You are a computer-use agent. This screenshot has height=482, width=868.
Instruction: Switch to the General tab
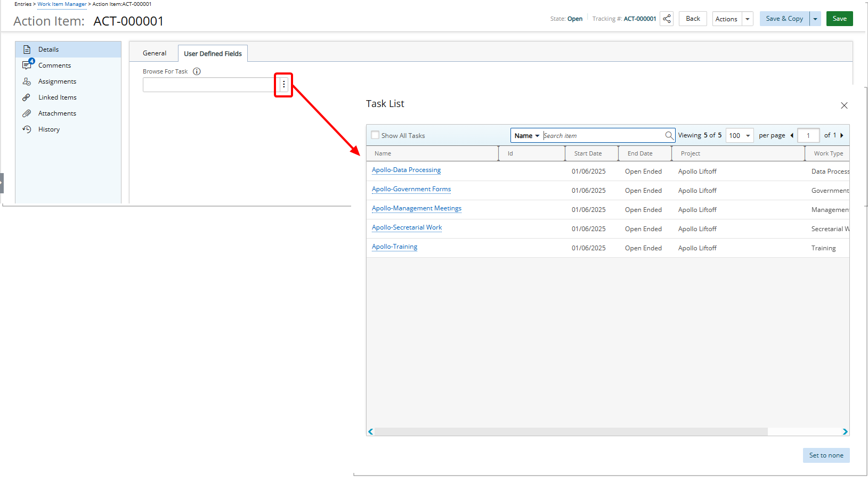(x=155, y=53)
